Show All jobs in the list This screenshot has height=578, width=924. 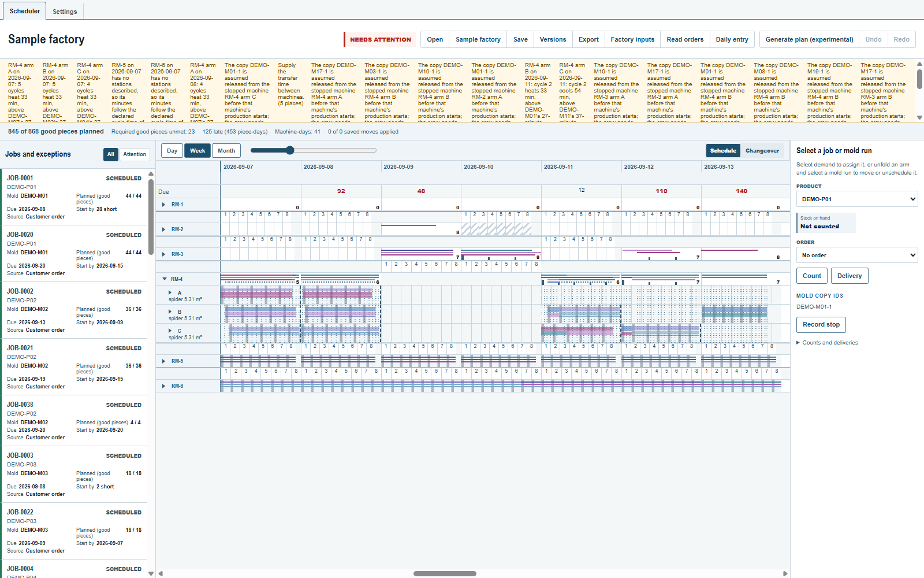pyautogui.click(x=111, y=154)
